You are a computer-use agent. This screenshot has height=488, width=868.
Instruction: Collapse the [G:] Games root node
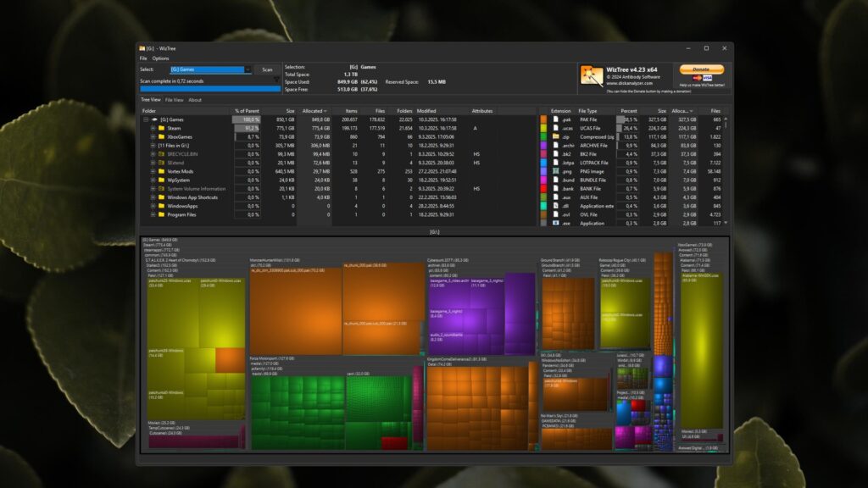click(x=146, y=119)
